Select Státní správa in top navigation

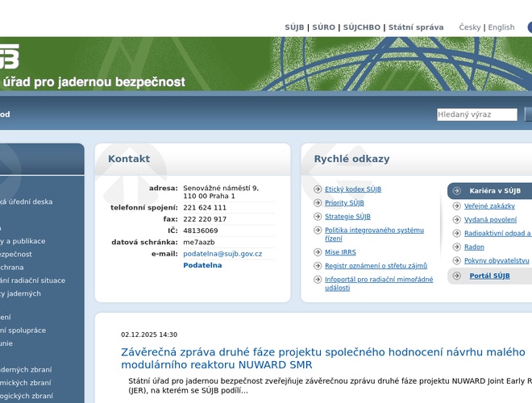pos(416,27)
